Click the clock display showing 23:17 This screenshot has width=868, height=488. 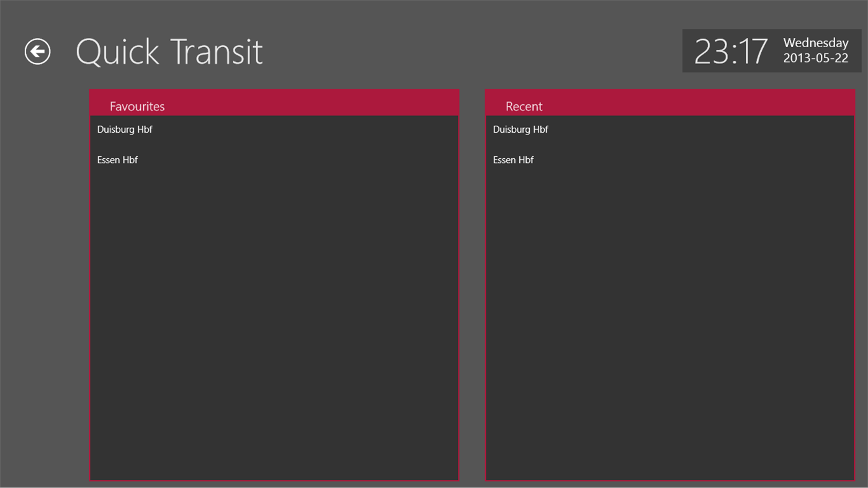pos(732,51)
